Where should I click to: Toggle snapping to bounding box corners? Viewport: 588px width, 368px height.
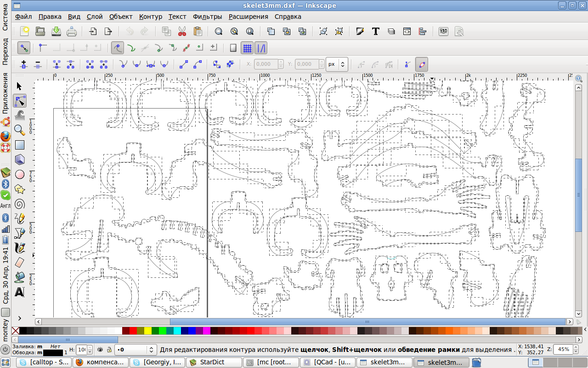[x=43, y=48]
